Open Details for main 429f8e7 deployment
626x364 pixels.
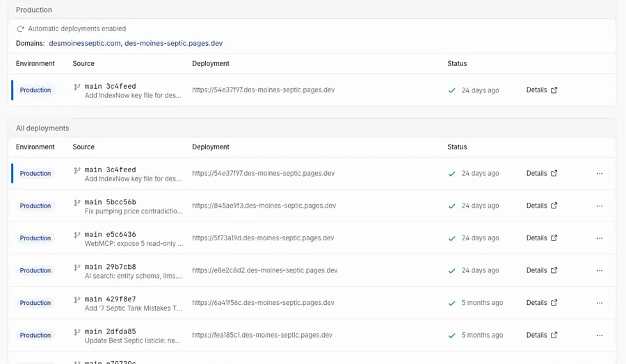pyautogui.click(x=541, y=303)
